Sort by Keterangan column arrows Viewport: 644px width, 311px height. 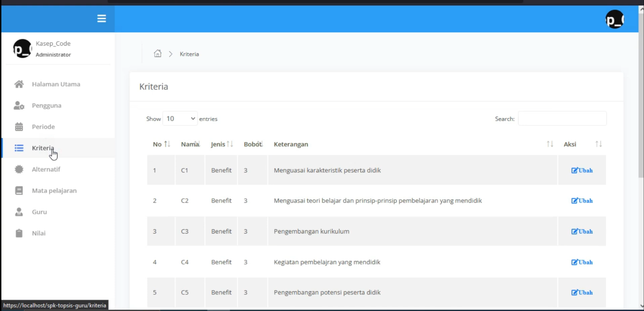tap(550, 144)
